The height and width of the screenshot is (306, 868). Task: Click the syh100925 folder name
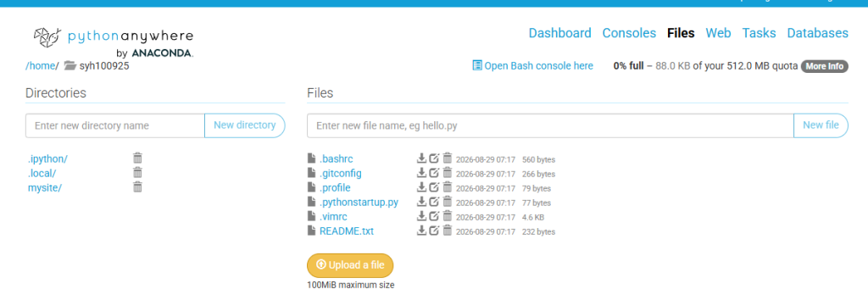pyautogui.click(x=104, y=66)
